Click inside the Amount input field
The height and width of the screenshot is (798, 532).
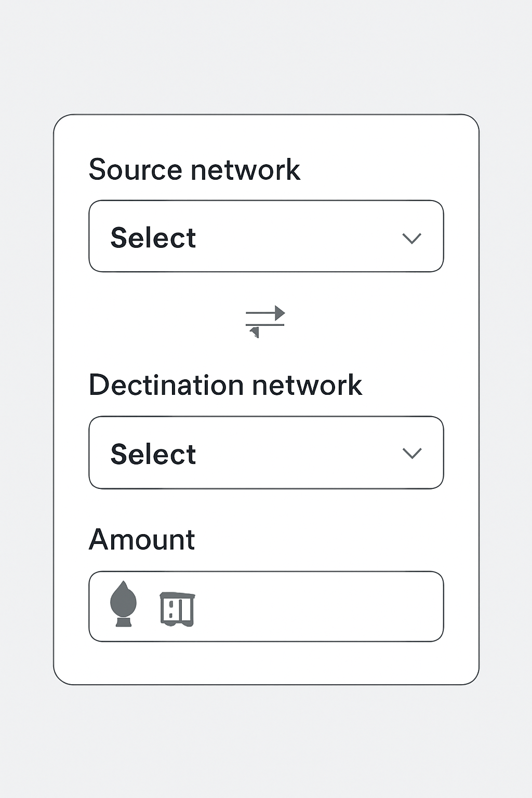pyautogui.click(x=312, y=605)
